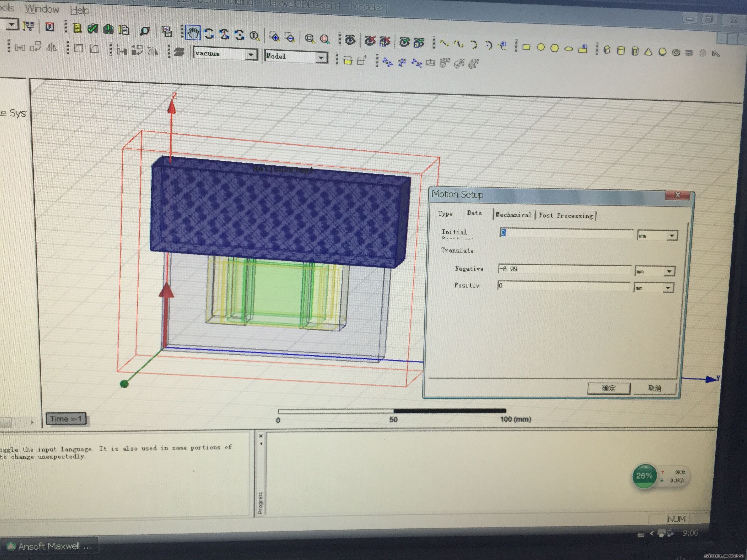Image resolution: width=747 pixels, height=560 pixels.
Task: Click the blue relative coordinate system icon
Action: coord(387,62)
